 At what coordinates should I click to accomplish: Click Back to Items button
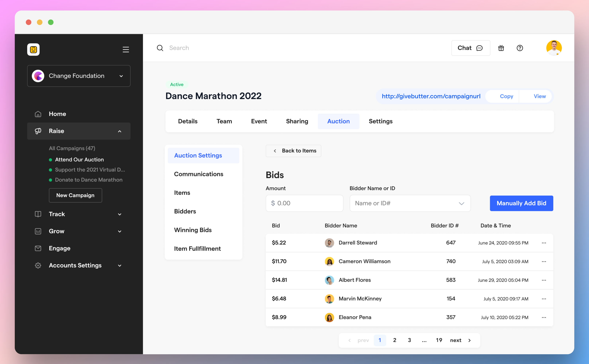pyautogui.click(x=293, y=151)
